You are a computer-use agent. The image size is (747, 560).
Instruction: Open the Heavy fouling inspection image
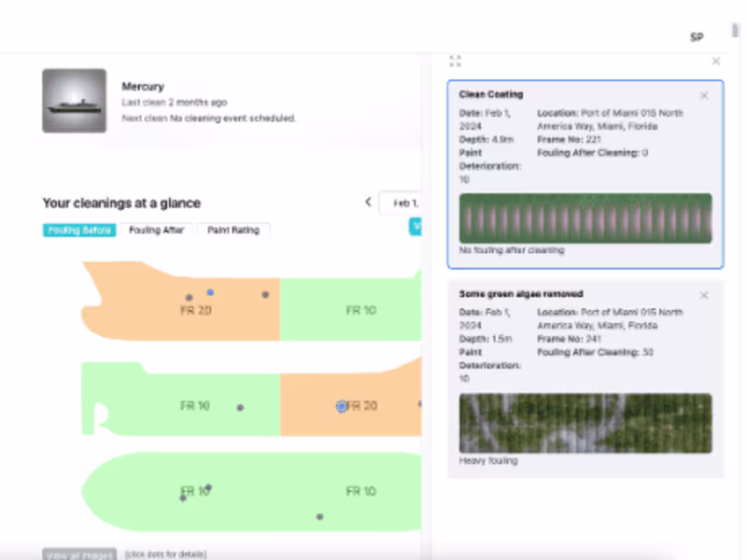585,423
